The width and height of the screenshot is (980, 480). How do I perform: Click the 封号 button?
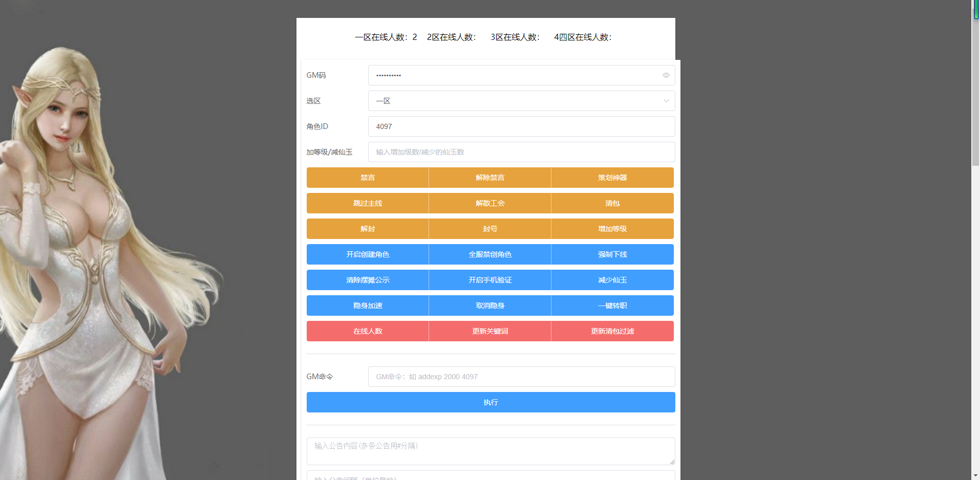pos(490,229)
